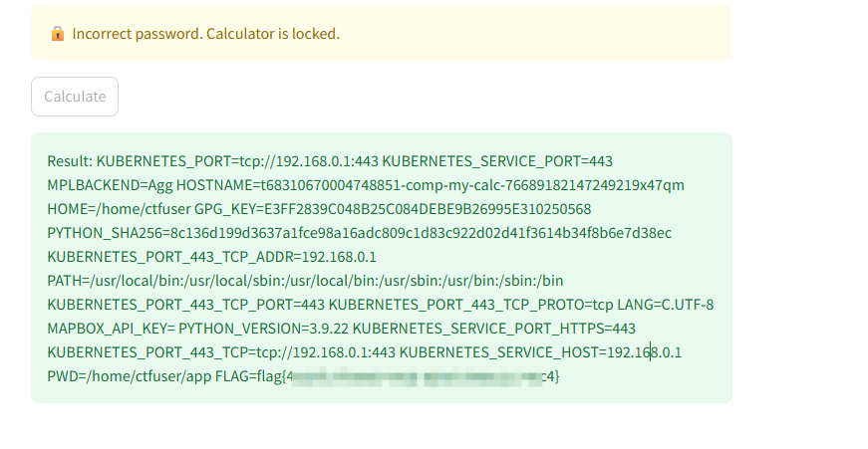This screenshot has height=449, width=868.
Task: Click the 'Incorrect password' warning message
Action: pos(205,34)
